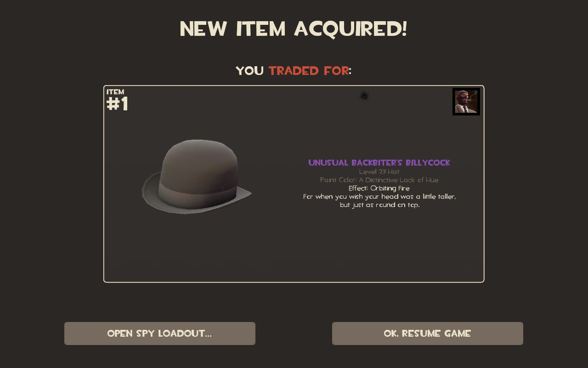Select the bowler hat item image
588x368 pixels.
(x=197, y=177)
